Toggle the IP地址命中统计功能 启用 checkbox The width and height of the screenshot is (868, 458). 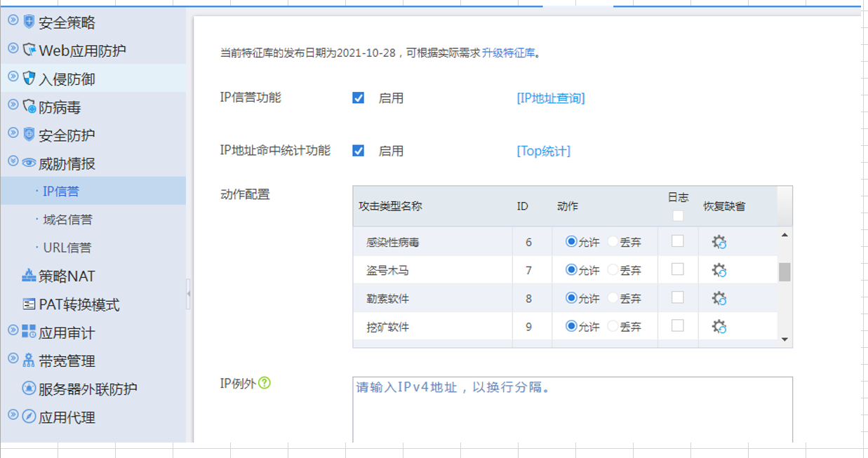(359, 151)
